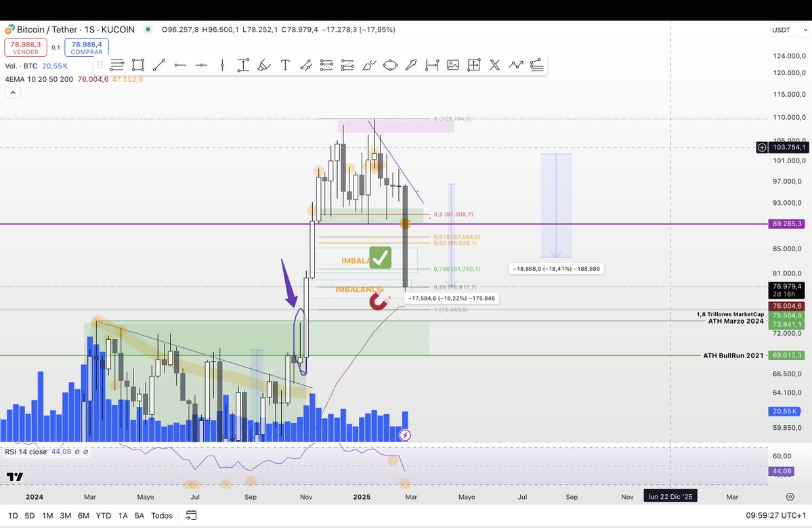Click the blue COMPRAR buy button

(87, 47)
